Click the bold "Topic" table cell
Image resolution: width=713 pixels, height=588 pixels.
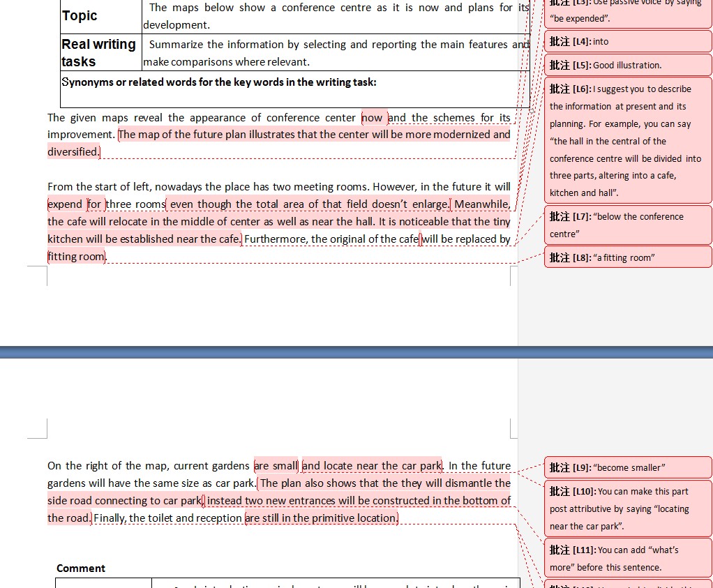101,16
